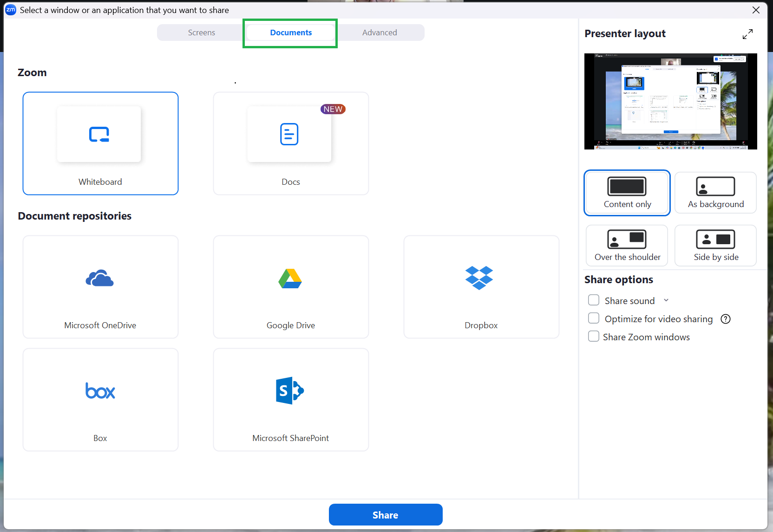Choose Side by side layout
The image size is (773, 532).
point(715,246)
